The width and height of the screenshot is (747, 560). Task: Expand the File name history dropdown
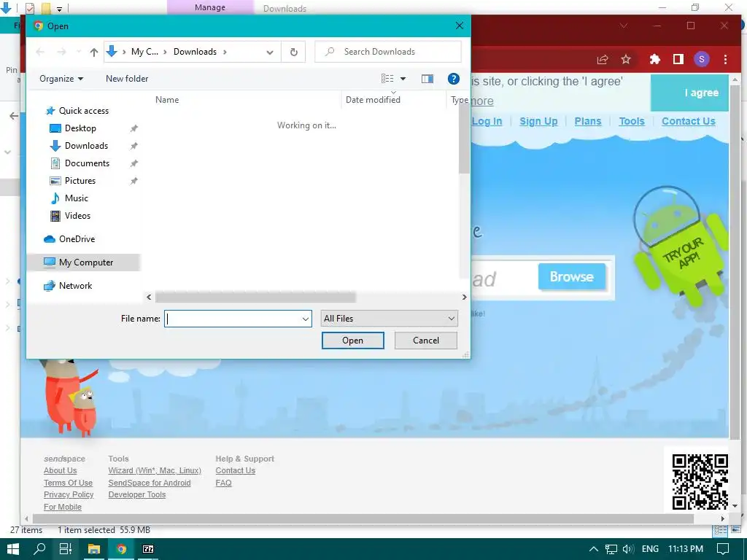coord(306,319)
